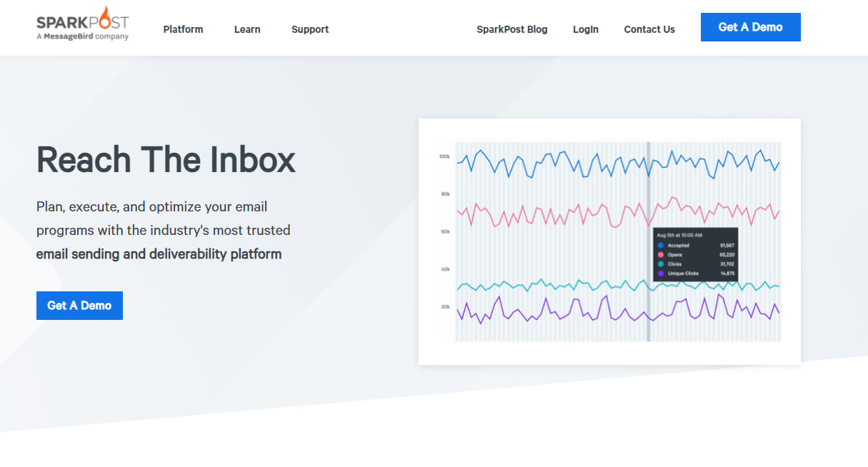Open the Platform menu
Viewport: 868px width, 467px height.
[183, 29]
